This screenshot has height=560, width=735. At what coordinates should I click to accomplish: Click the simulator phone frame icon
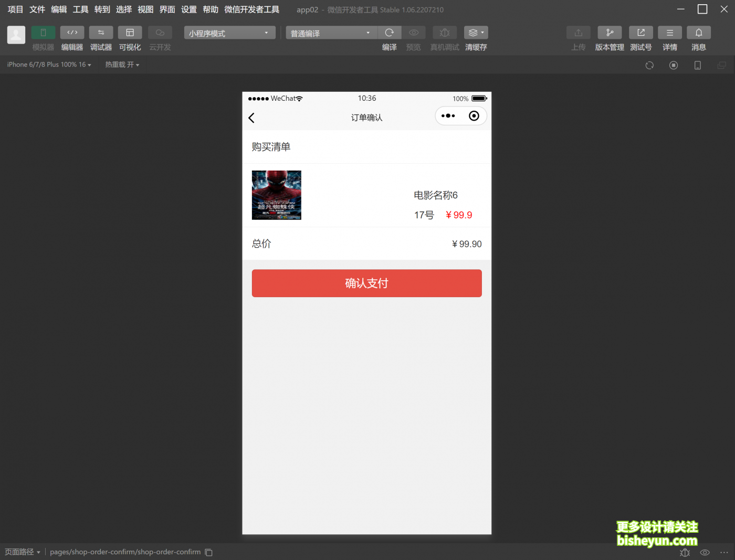click(698, 65)
